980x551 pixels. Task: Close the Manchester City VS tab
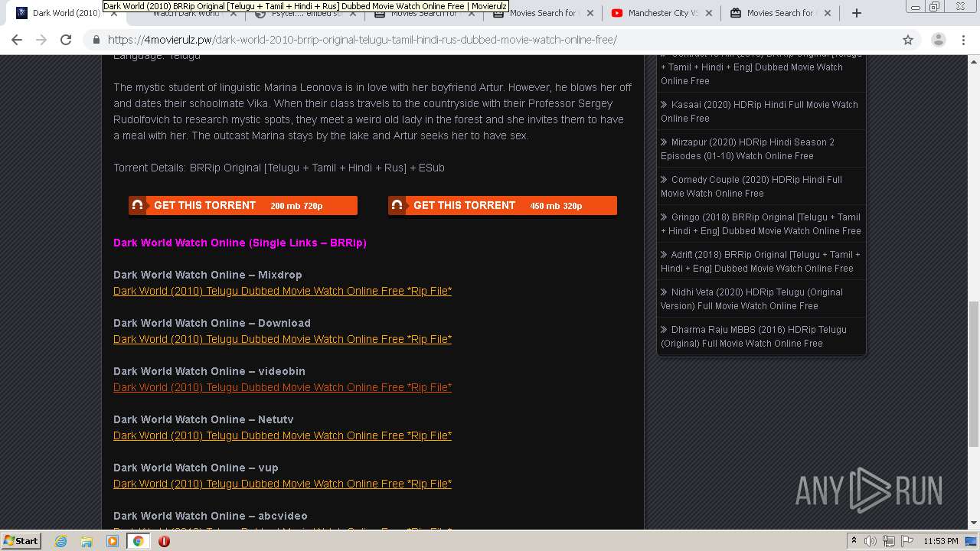tap(708, 13)
